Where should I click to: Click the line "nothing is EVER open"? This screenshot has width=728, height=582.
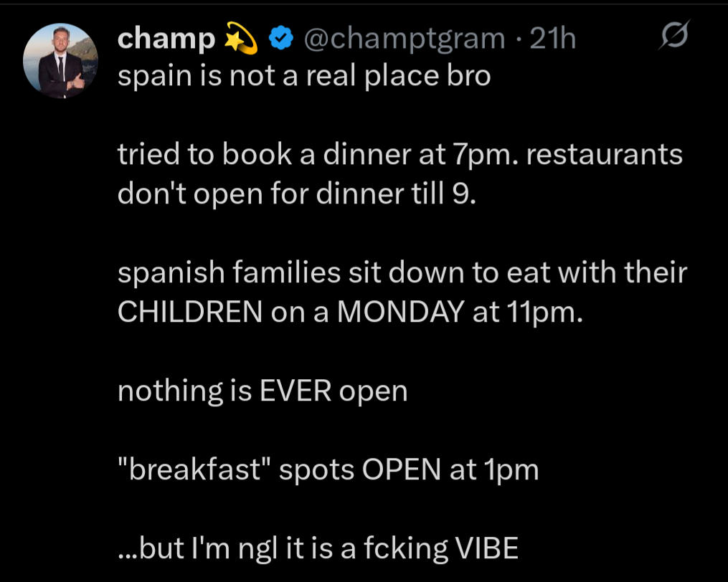click(263, 391)
